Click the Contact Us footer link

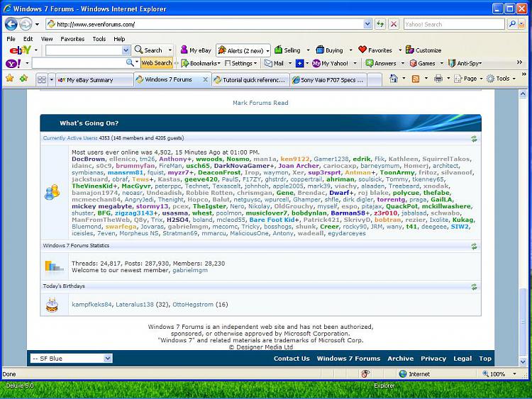point(292,359)
